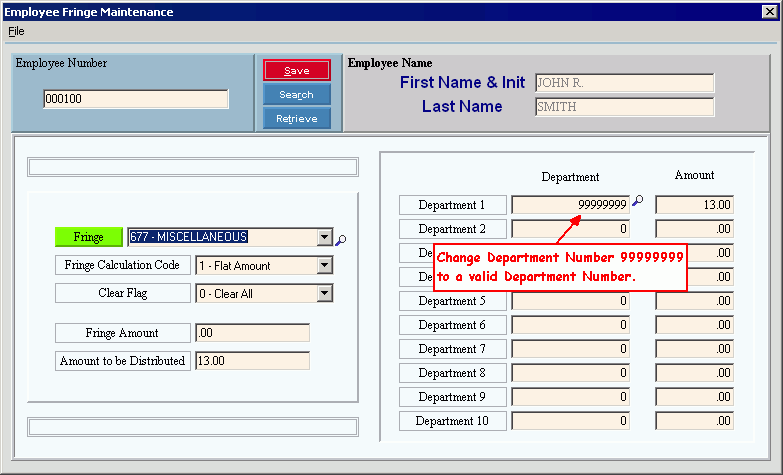This screenshot has width=783, height=475.
Task: Expand the Clear Flag dropdown
Action: (324, 294)
